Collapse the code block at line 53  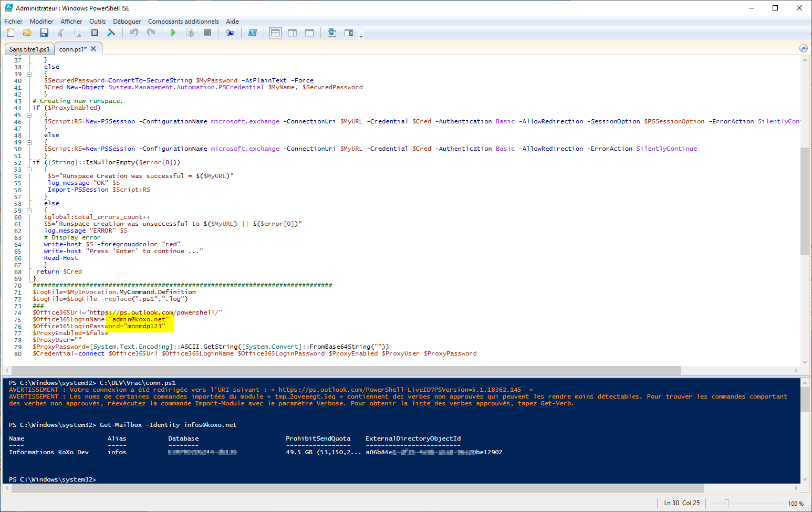point(29,170)
